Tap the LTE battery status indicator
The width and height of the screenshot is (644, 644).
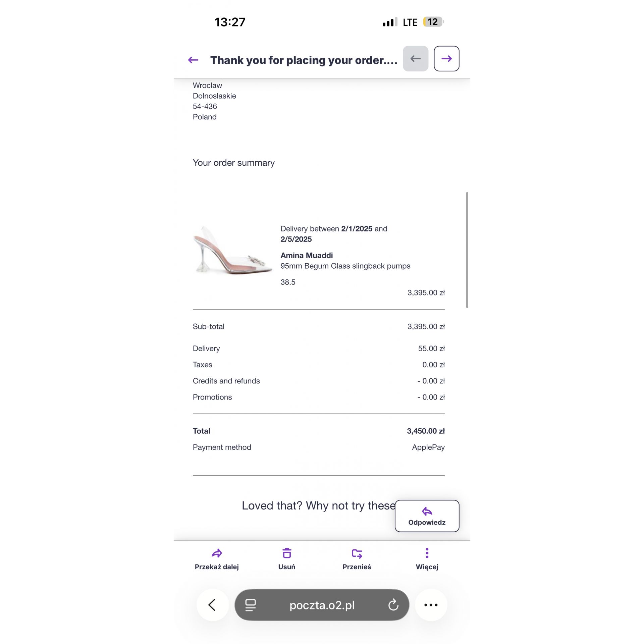pyautogui.click(x=433, y=22)
